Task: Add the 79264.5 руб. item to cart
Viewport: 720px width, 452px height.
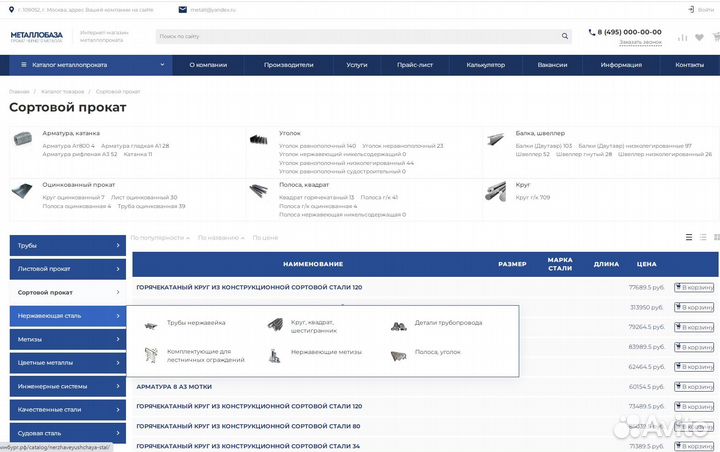Action: [694, 327]
